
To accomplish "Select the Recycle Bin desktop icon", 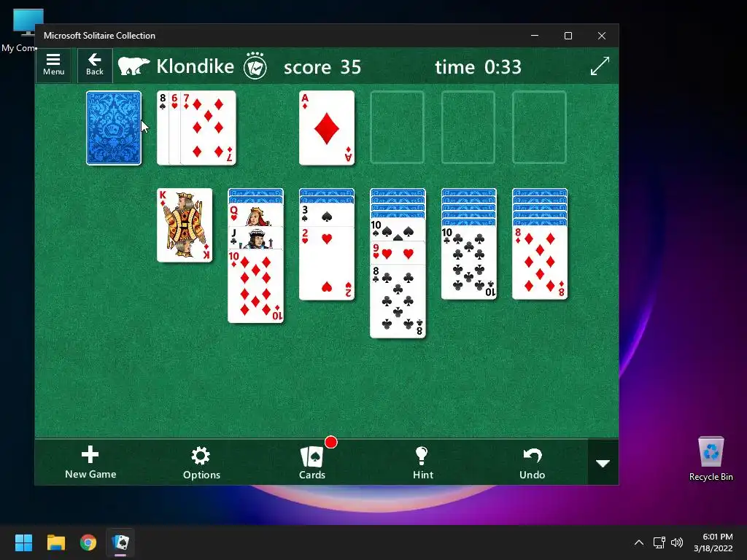I will (x=711, y=459).
